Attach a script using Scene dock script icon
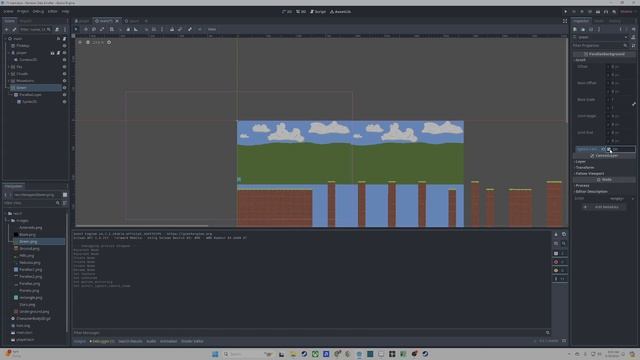Screen dimensions: 640x360 pos(57,29)
